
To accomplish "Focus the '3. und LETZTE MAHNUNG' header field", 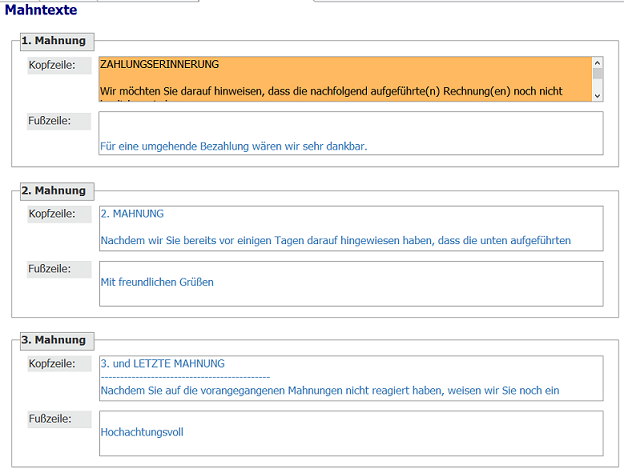I will 350,377.
